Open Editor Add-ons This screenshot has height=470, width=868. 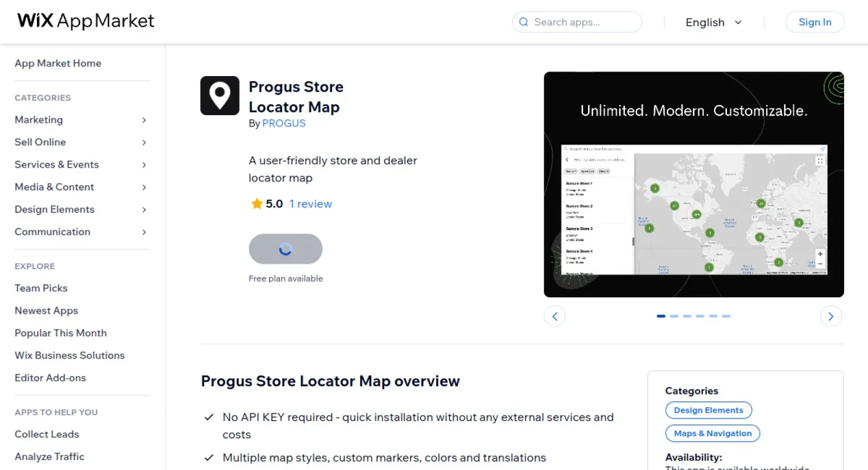point(50,377)
